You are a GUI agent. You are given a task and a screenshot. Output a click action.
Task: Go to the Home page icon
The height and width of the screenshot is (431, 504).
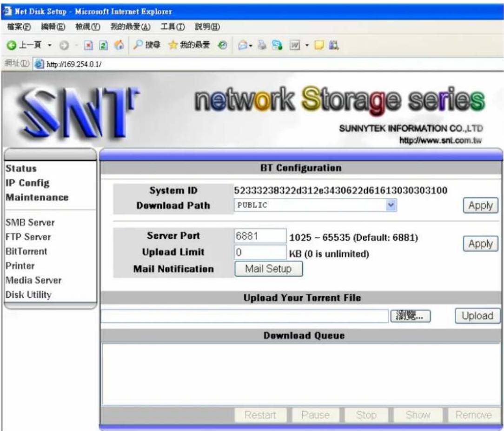pos(119,45)
